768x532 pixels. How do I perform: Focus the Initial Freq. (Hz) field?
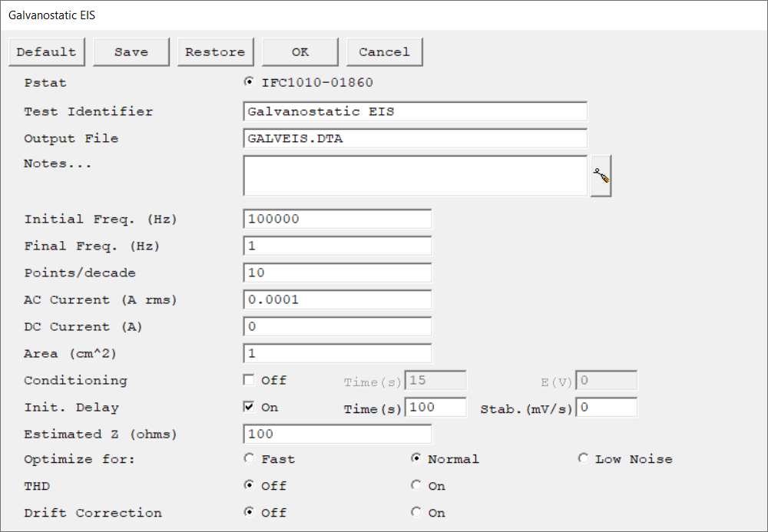(337, 219)
